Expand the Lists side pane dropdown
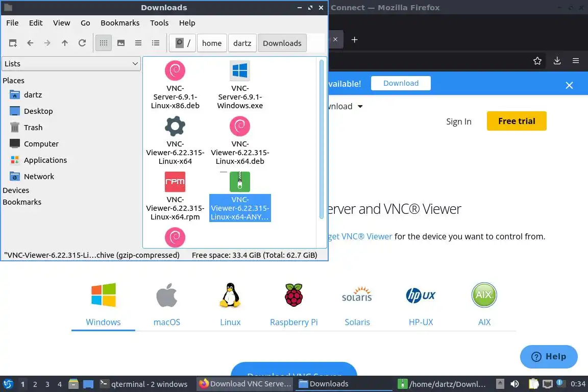The height and width of the screenshot is (392, 588). click(71, 64)
